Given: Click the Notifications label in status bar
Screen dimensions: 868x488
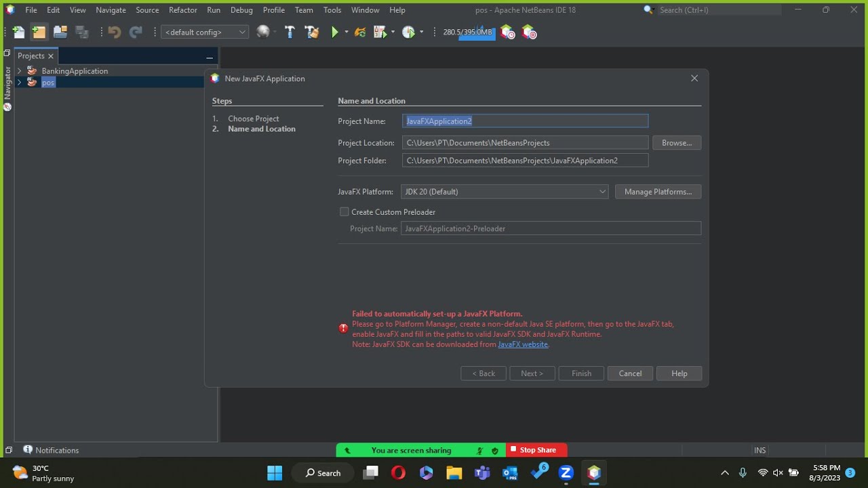Looking at the screenshot, I should (x=57, y=450).
